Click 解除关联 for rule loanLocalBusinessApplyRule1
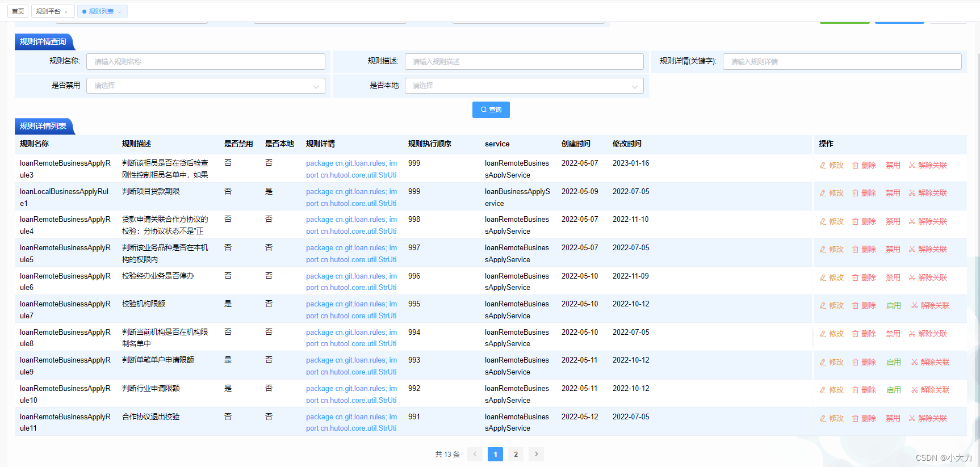 coord(928,193)
